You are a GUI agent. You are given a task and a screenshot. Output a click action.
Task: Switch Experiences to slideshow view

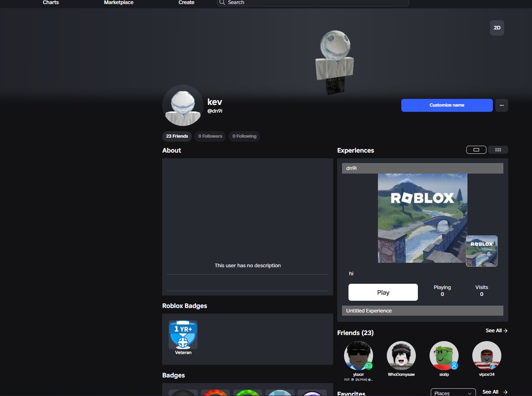[x=476, y=150]
